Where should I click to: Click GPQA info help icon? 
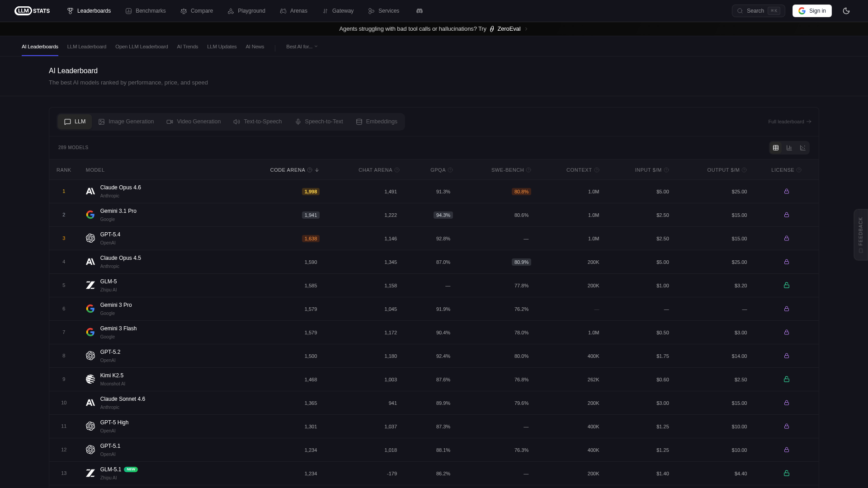pyautogui.click(x=450, y=170)
